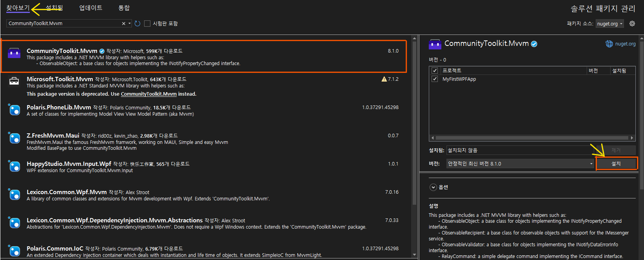
Task: Click the 8.1.0 version number of CommunityToolkit.Mvvm
Action: pos(393,51)
